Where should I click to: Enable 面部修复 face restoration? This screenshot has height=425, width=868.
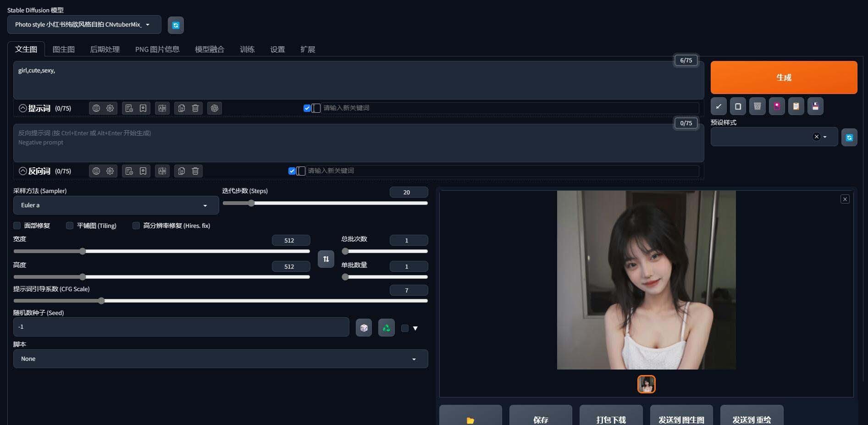(17, 226)
